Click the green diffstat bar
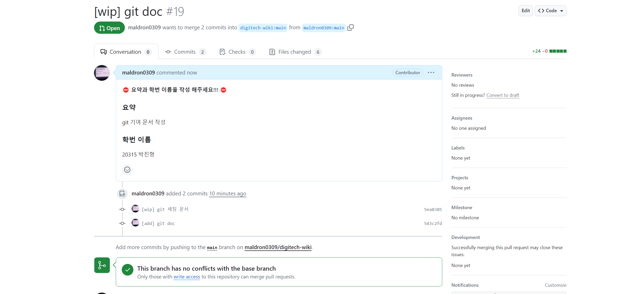 [558, 51]
